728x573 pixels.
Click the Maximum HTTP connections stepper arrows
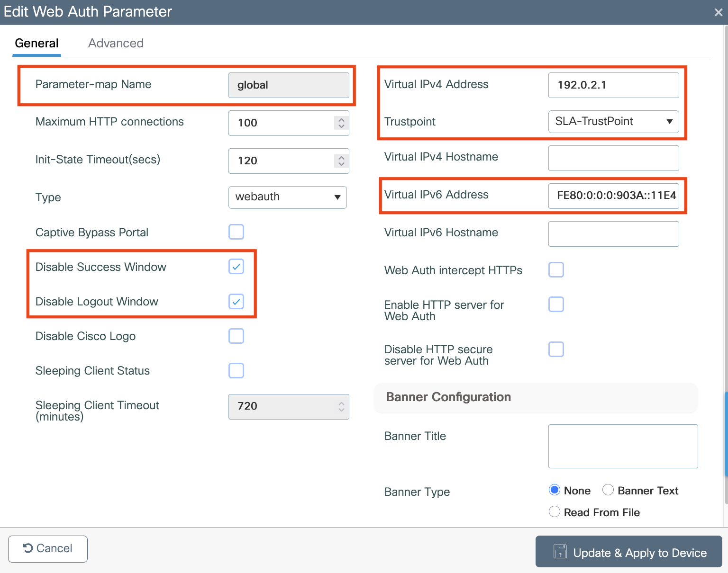[341, 123]
